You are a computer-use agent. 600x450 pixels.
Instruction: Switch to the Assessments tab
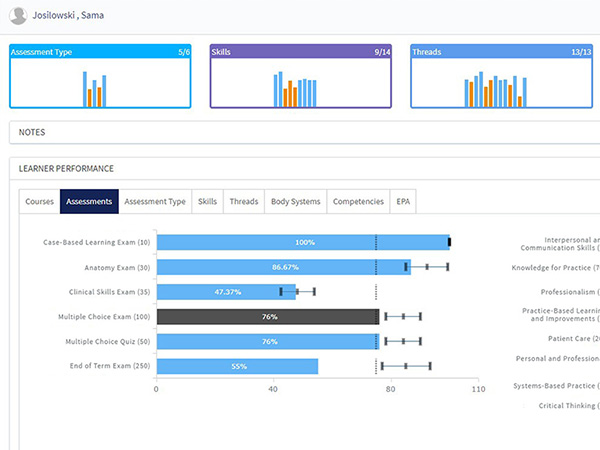pos(89,201)
